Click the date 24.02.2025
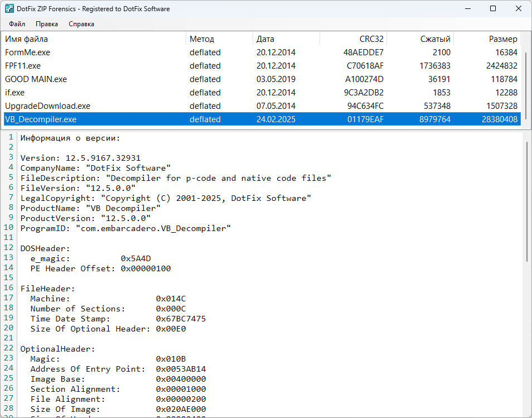Image resolution: width=532 pixels, height=418 pixels. click(276, 119)
